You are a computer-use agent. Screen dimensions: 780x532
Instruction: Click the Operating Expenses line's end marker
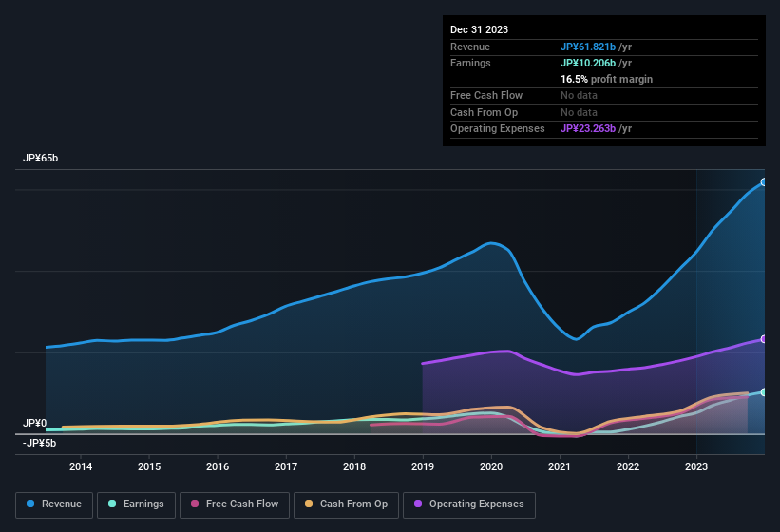coord(764,339)
